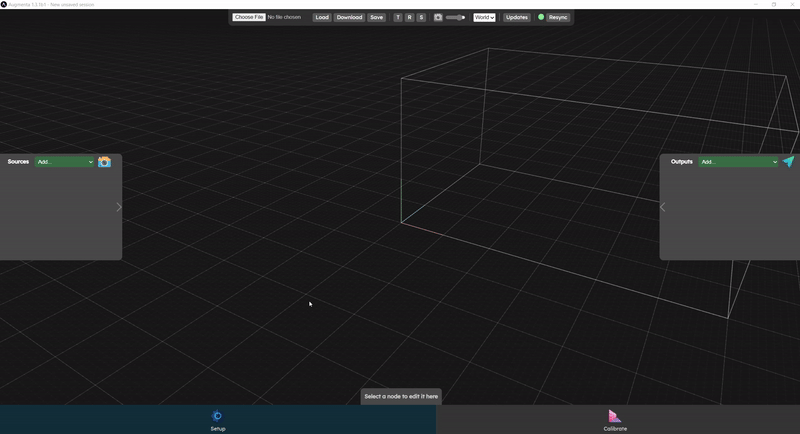Open the Outputs Add dropdown
This screenshot has height=434, width=800.
click(738, 162)
